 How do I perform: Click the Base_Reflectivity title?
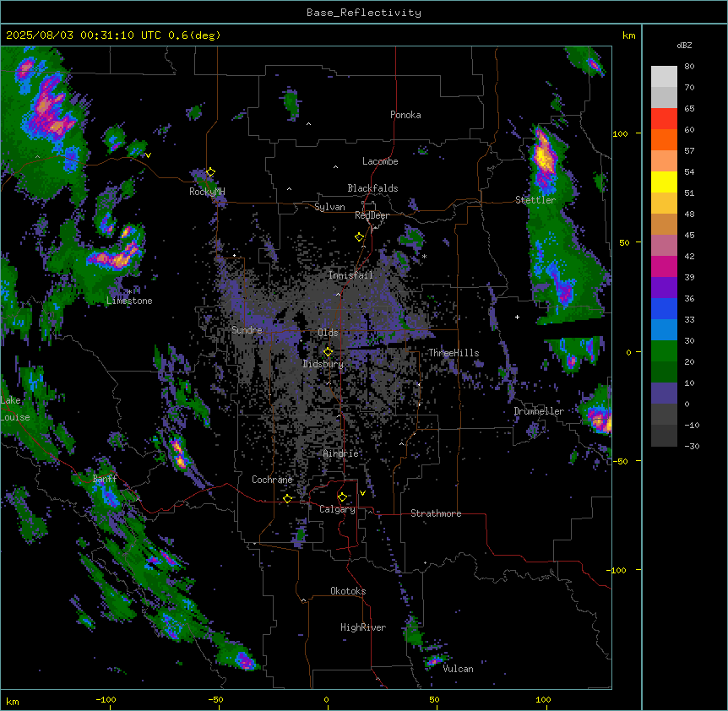point(364,13)
